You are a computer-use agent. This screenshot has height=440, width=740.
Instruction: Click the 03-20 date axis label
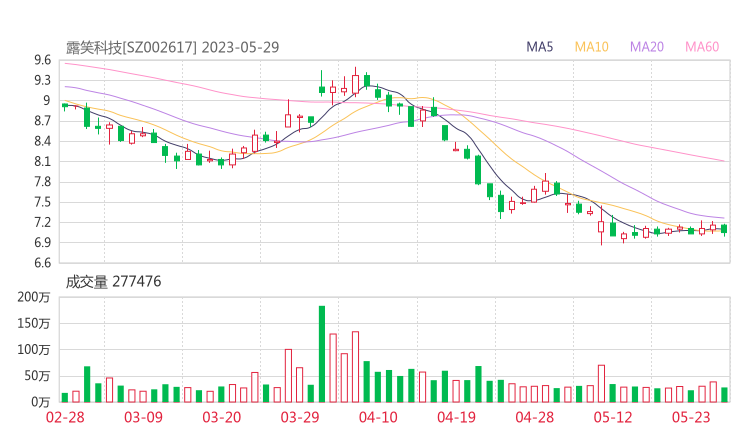[222, 417]
